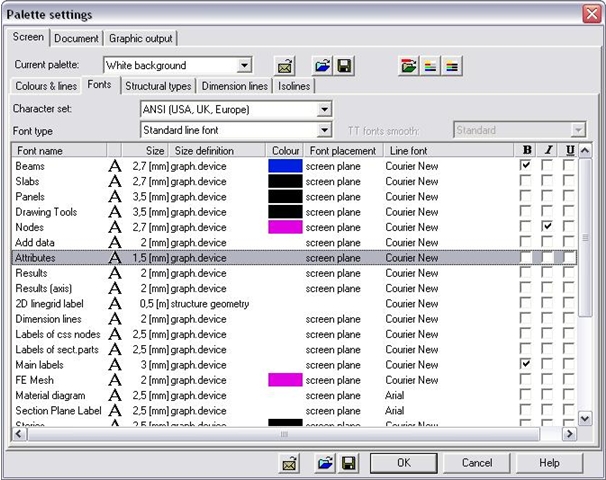The height and width of the screenshot is (480, 606).
Task: Click the open palette folder icon at top
Action: pos(322,66)
